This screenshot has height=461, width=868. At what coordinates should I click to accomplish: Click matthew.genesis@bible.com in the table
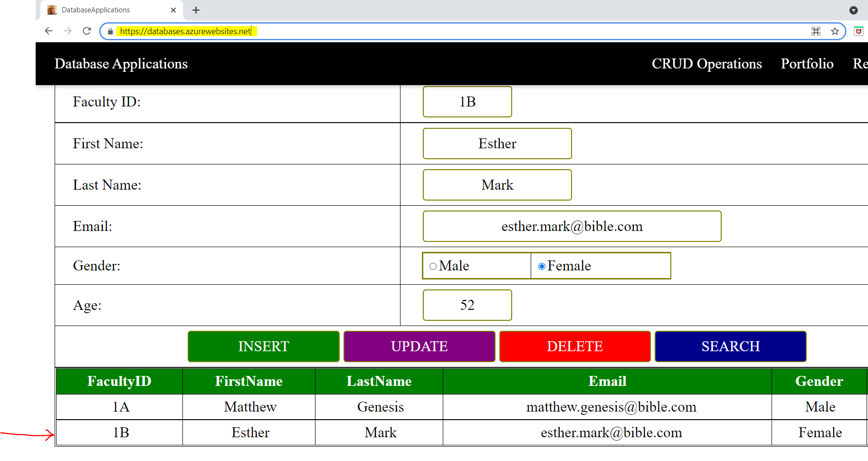(611, 407)
